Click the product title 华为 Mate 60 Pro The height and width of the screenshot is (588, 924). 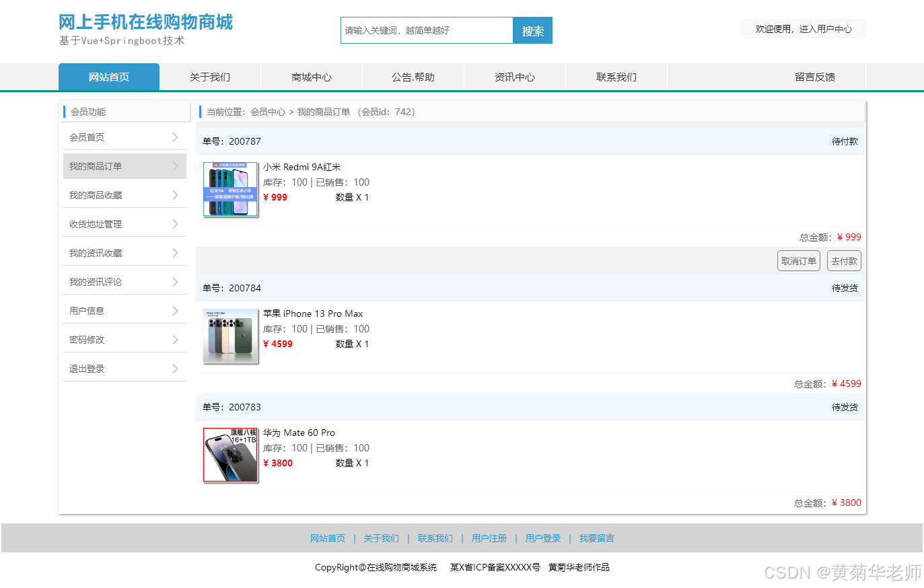(x=299, y=433)
